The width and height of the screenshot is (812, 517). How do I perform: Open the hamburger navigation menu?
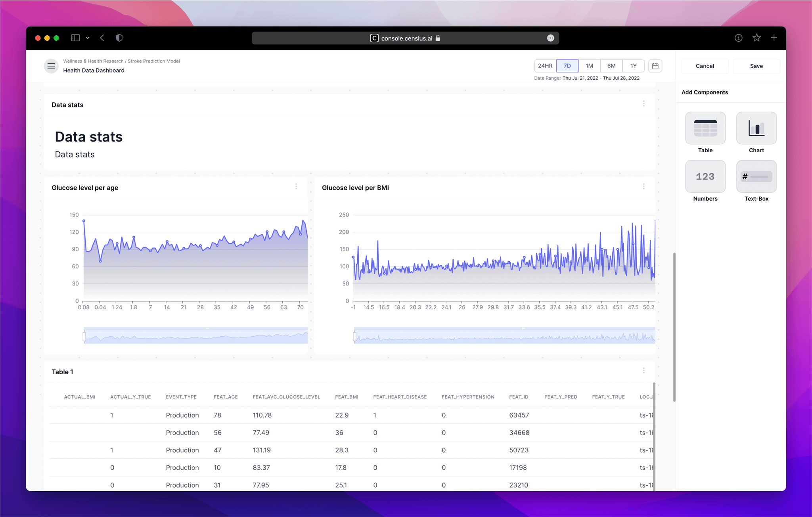[51, 66]
